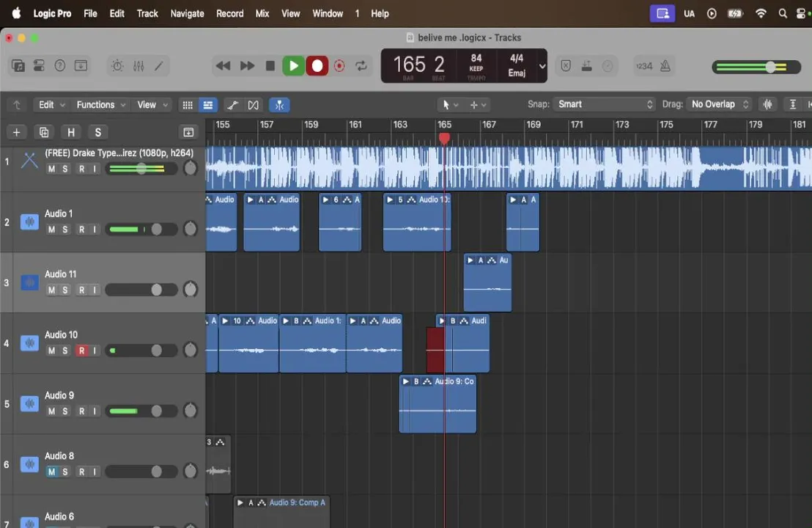Screen dimensions: 812x528
Task: Solo the Audio 11 track
Action: tap(64, 290)
